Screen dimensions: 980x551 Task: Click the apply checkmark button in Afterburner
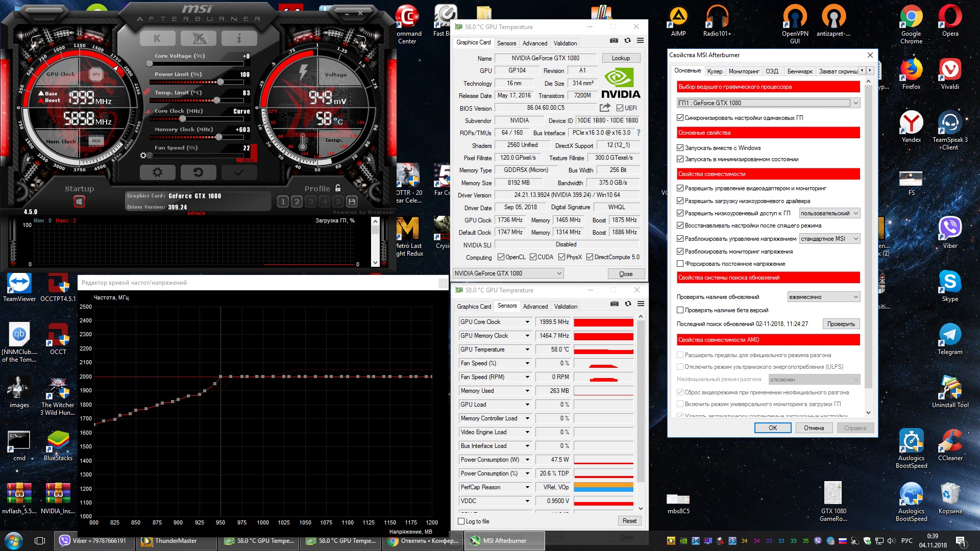[x=238, y=172]
